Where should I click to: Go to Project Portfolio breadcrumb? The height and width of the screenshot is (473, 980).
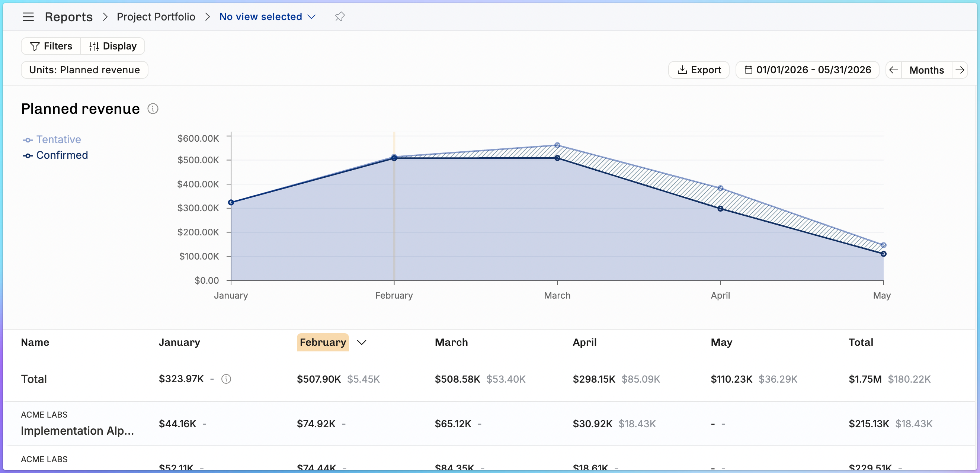point(156,17)
